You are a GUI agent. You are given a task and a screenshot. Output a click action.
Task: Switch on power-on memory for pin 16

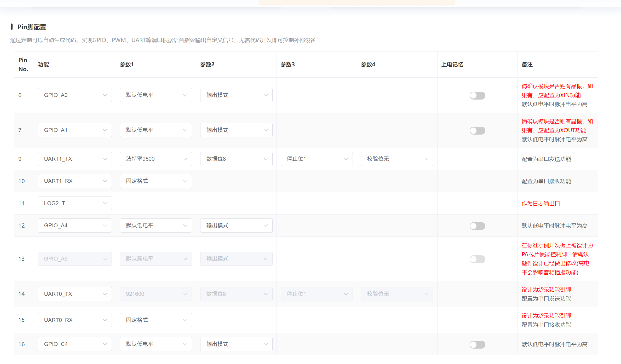477,345
